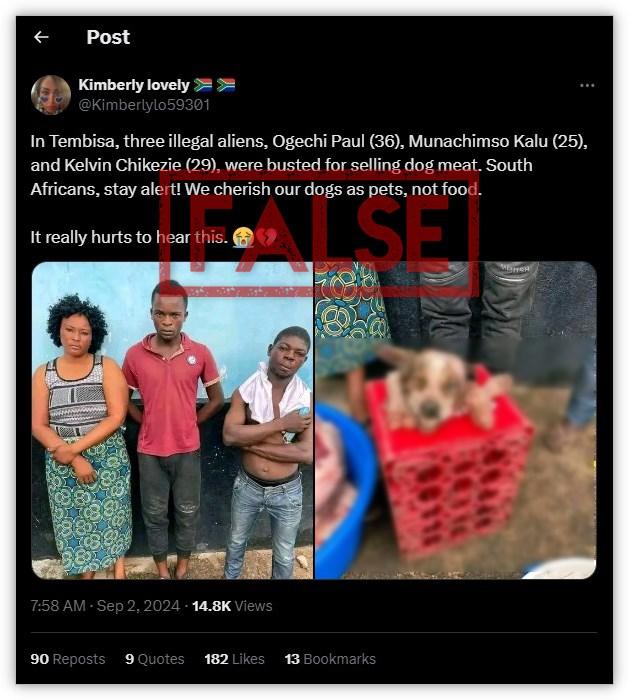Viewport: 629px width, 700px height.
Task: Go back using the left arrow
Action: tap(41, 37)
